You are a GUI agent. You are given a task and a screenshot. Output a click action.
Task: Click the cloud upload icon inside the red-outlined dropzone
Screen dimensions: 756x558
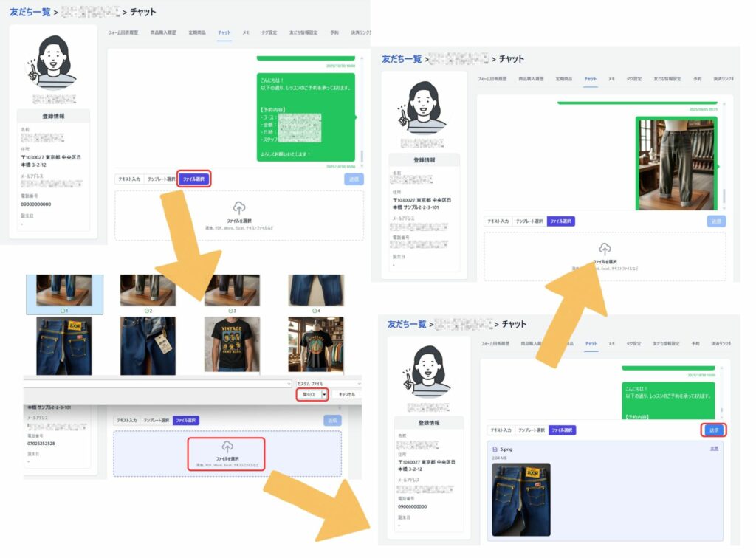(x=227, y=447)
